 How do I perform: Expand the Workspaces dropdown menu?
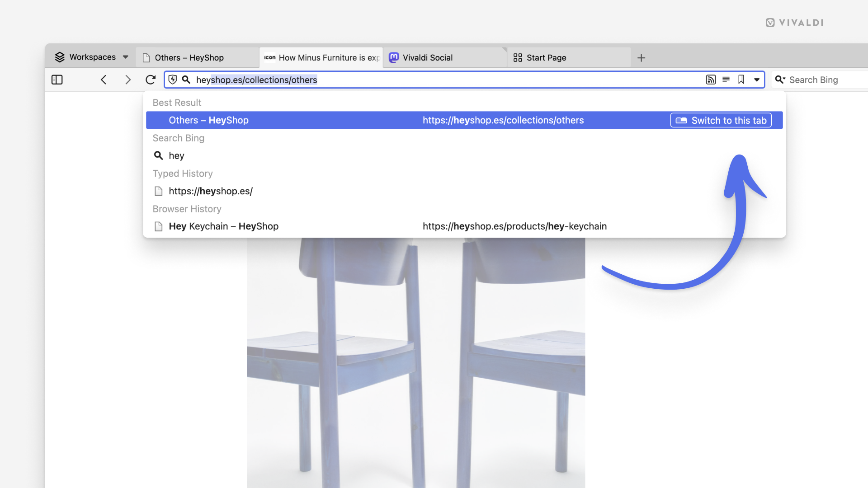pyautogui.click(x=125, y=57)
